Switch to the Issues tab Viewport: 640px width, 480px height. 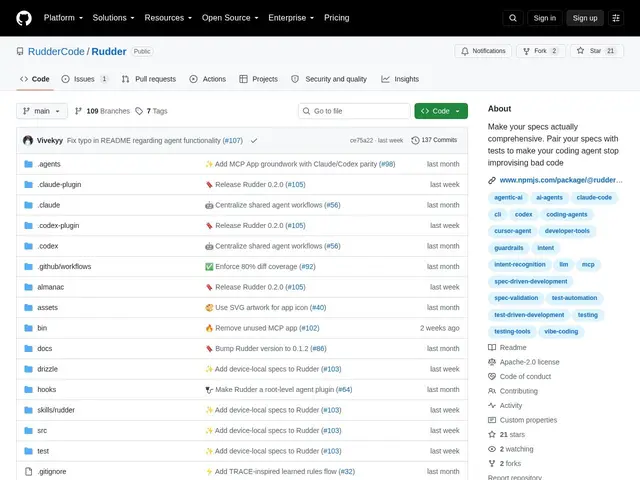pos(84,79)
